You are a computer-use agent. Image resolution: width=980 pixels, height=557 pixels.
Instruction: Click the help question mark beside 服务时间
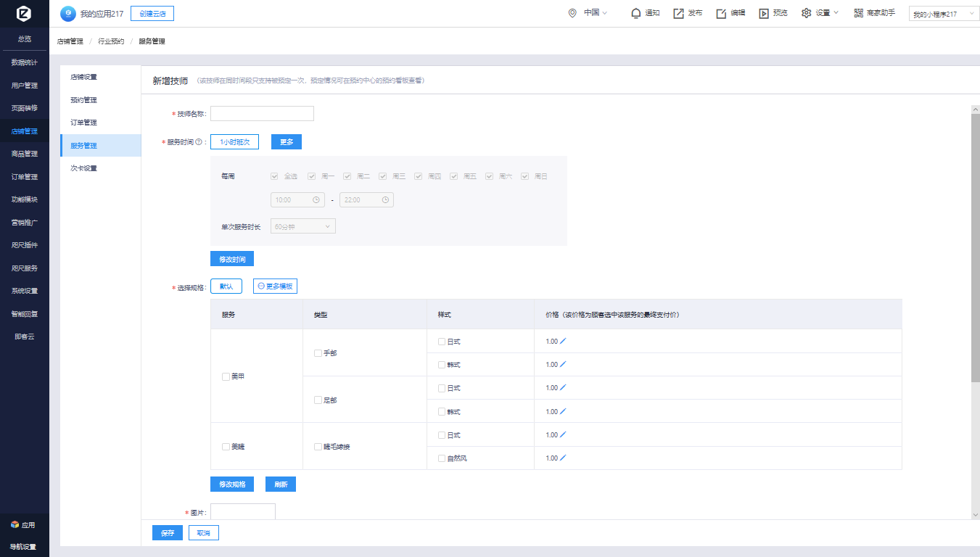199,142
